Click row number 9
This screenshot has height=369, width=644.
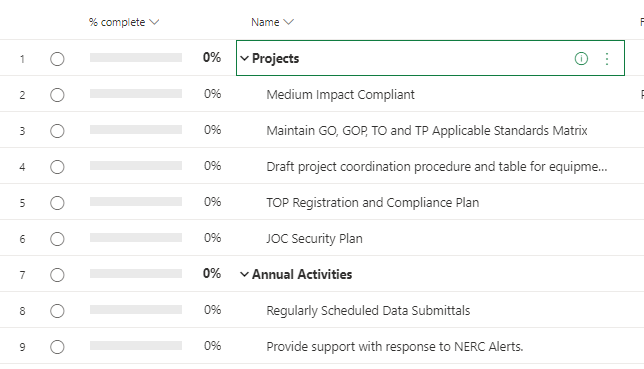tap(22, 347)
